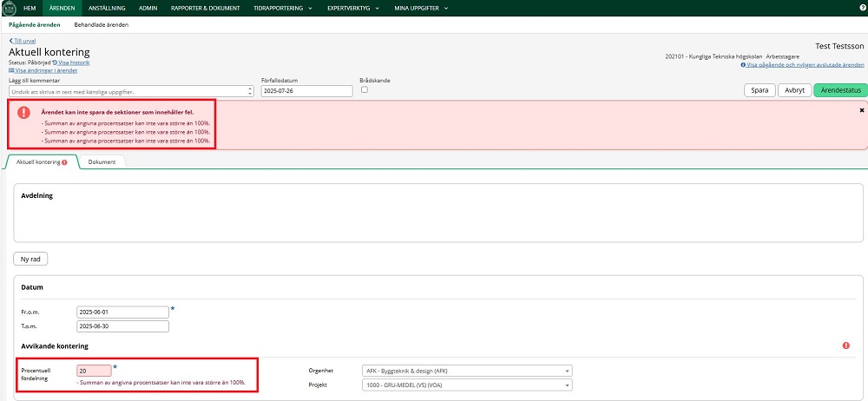Click the Lägg till kommentar text area
868x401 pixels.
(131, 91)
